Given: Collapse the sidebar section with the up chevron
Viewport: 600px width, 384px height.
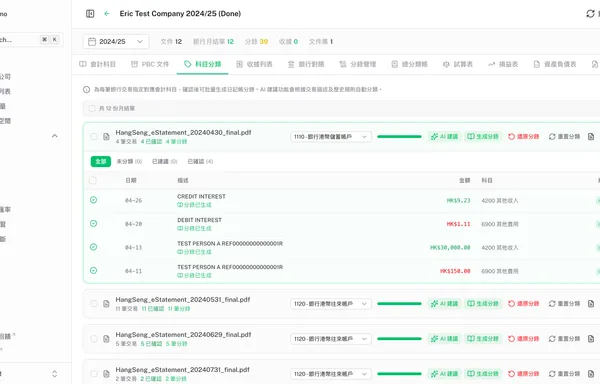Looking at the screenshot, I should pos(55,136).
